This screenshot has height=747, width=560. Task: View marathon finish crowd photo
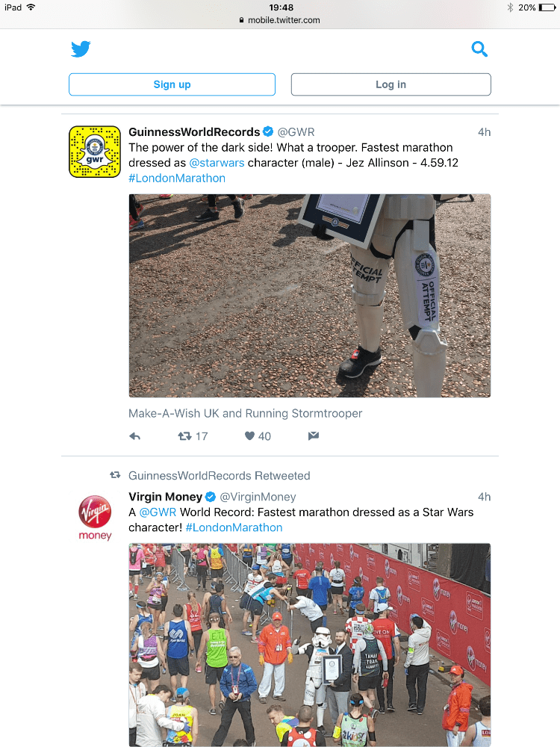[310, 645]
